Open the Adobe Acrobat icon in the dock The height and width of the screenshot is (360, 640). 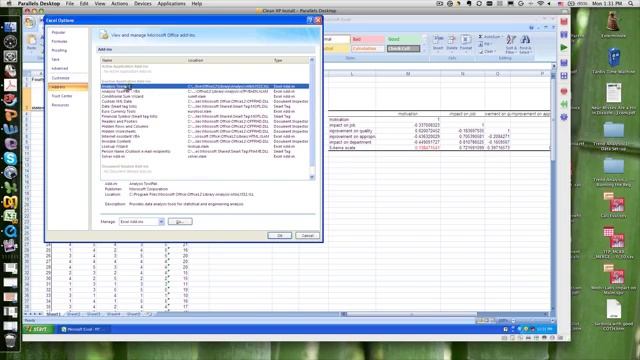click(x=10, y=85)
